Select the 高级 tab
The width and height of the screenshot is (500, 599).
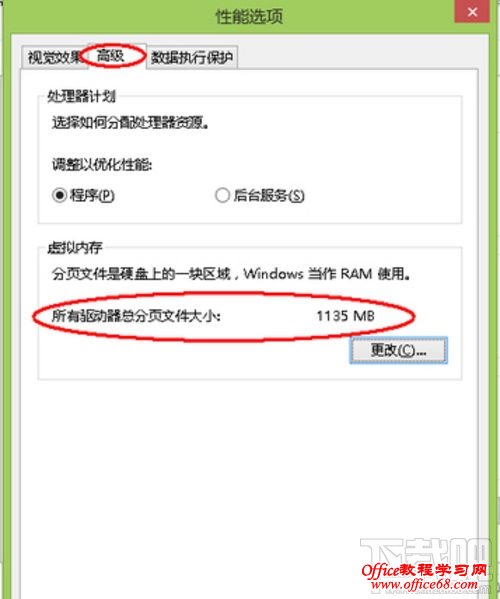(x=110, y=56)
